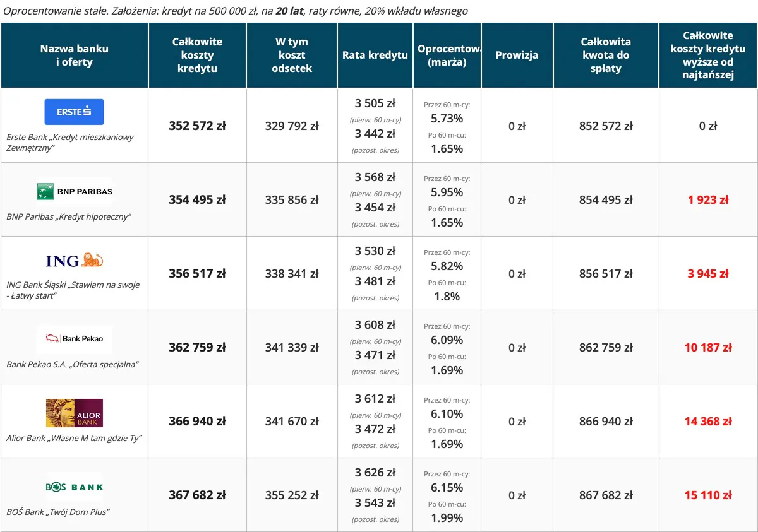The image size is (758, 532).
Task: Click the 'Bank Pekao S.A. Oferta specjalna' text
Action: click(x=72, y=364)
